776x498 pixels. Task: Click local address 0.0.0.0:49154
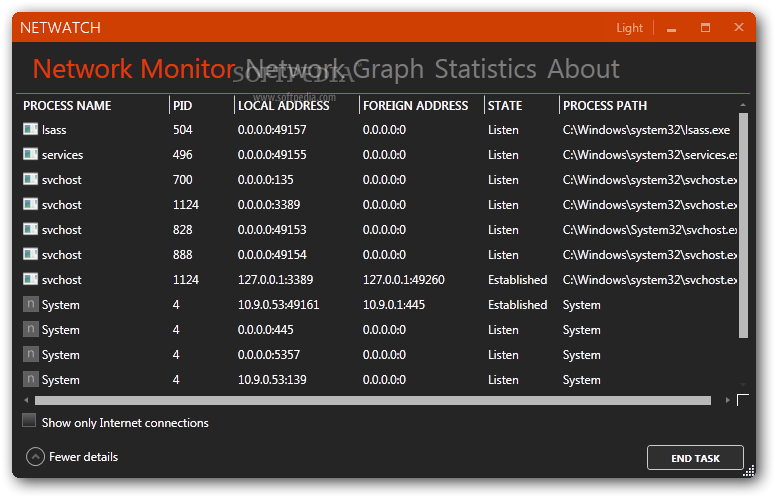click(x=272, y=254)
